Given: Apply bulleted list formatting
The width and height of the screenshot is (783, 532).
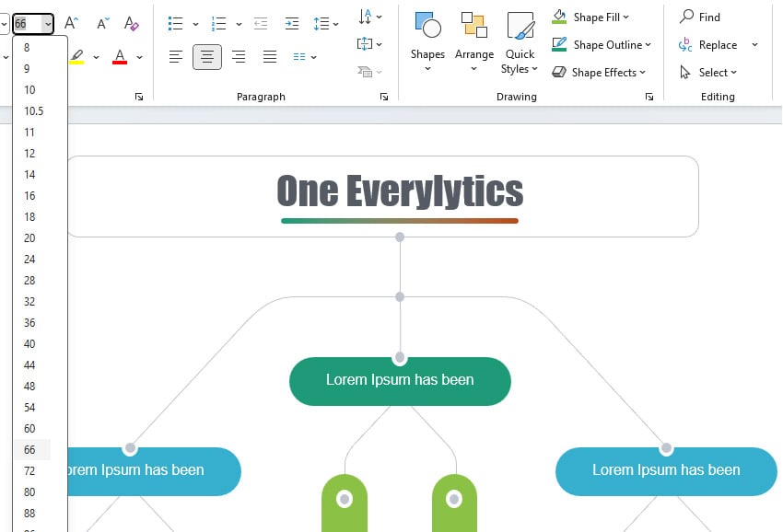Looking at the screenshot, I should click(176, 23).
